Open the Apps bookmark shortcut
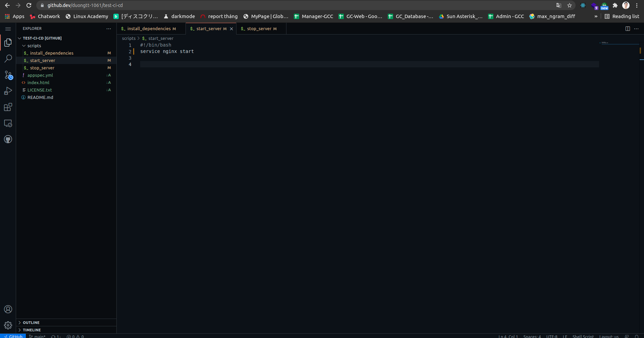 tap(14, 16)
